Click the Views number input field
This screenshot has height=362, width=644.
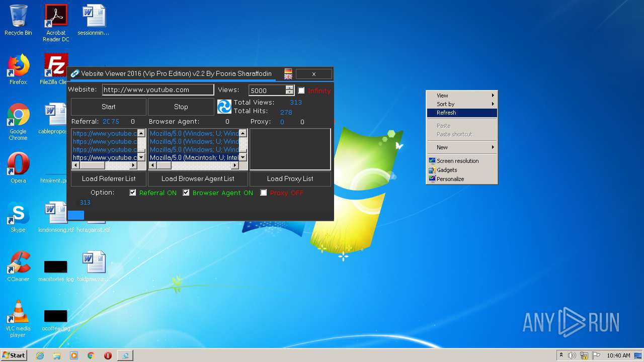(268, 90)
